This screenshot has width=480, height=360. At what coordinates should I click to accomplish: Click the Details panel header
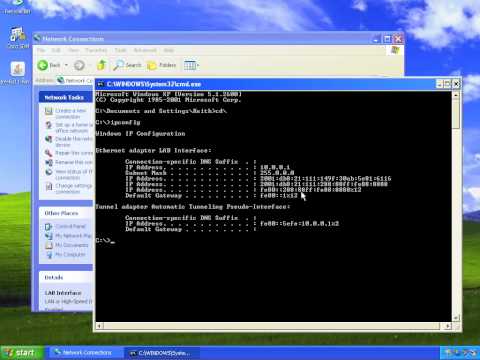(x=66, y=277)
